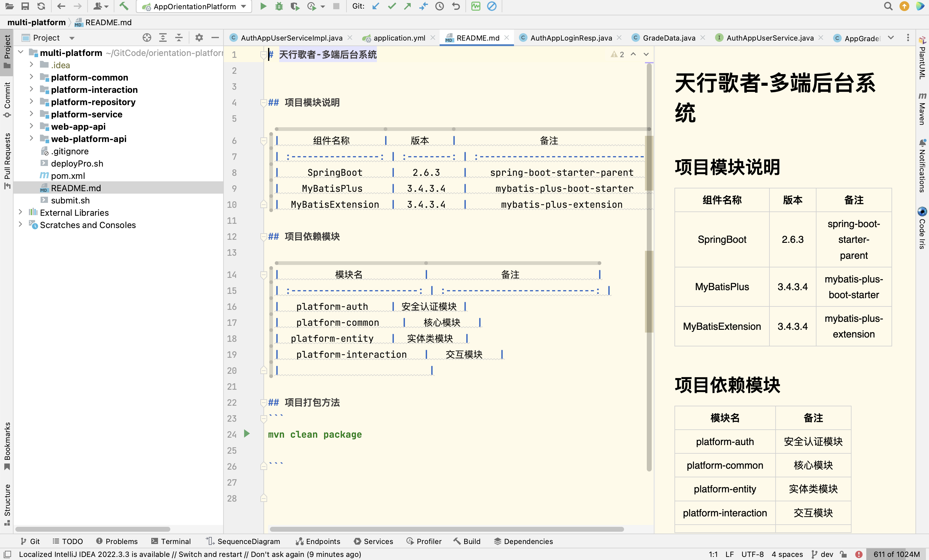The width and height of the screenshot is (929, 560).
Task: Hide the Project panel with the minus icon
Action: [215, 37]
